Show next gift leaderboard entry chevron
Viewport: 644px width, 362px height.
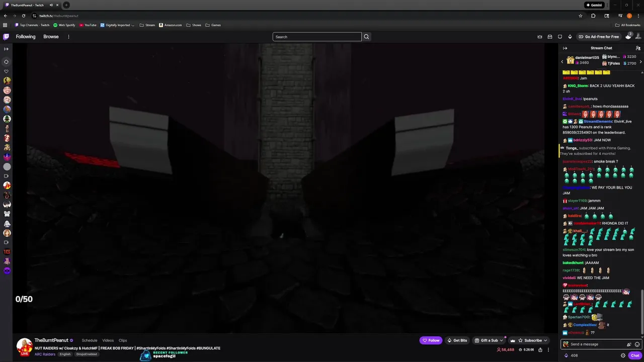tap(640, 61)
